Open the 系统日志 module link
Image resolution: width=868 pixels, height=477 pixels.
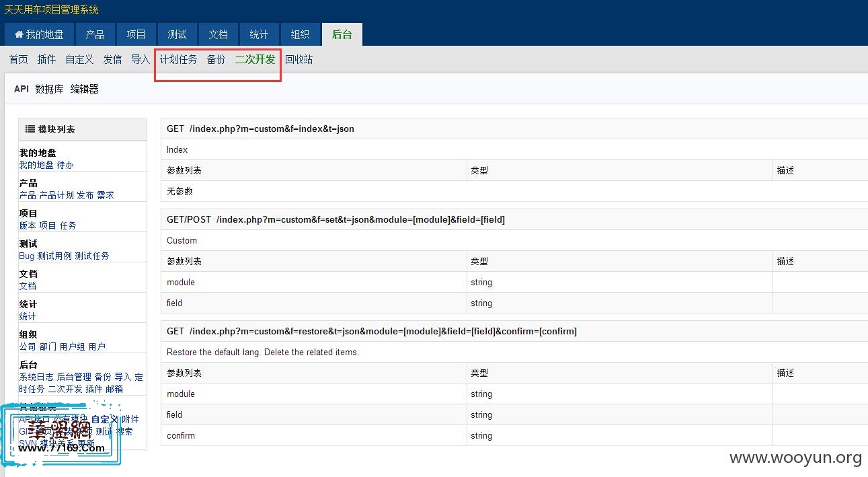click(x=36, y=377)
